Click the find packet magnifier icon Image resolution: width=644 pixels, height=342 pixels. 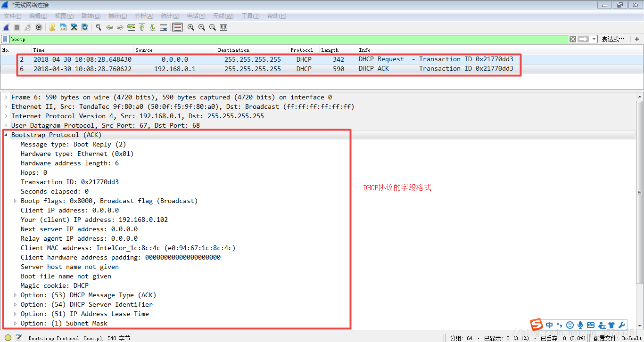click(99, 27)
